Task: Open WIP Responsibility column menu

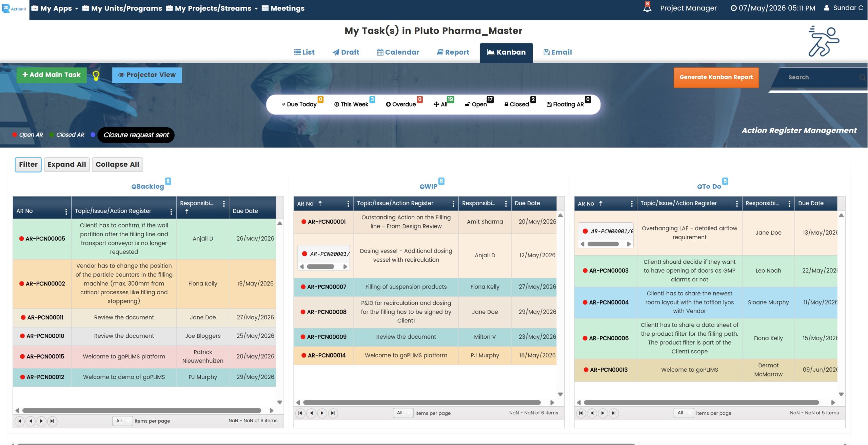Action: [x=506, y=204]
